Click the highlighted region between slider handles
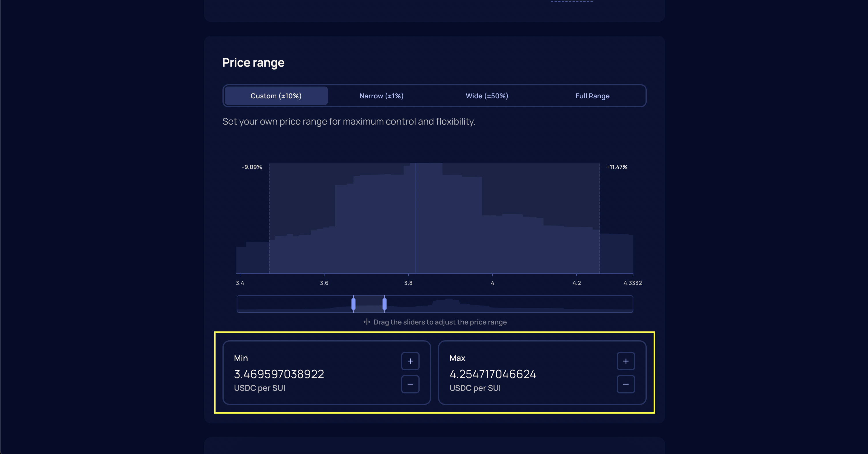The width and height of the screenshot is (868, 454). click(369, 304)
